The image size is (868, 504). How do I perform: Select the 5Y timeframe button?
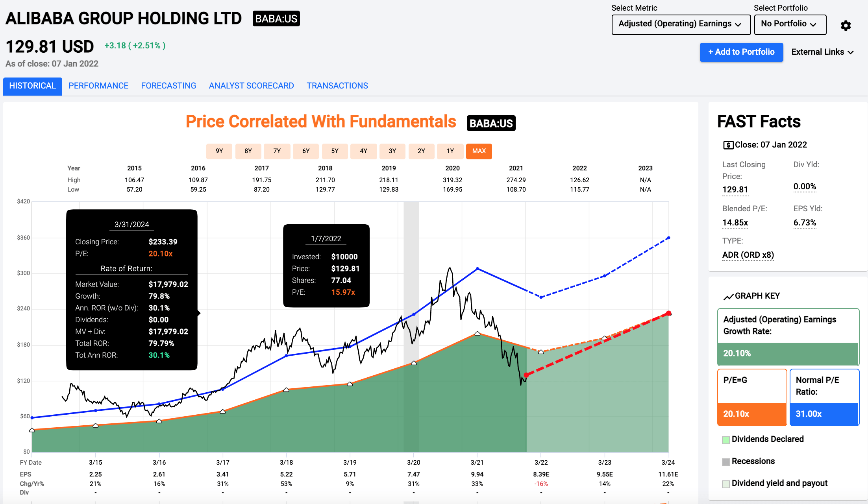tap(335, 151)
